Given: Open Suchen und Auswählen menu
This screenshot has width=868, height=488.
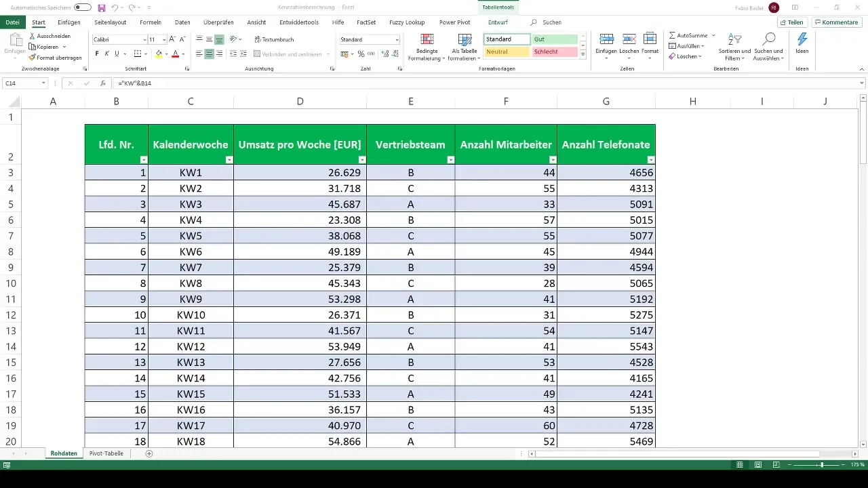Looking at the screenshot, I should pyautogui.click(x=768, y=47).
